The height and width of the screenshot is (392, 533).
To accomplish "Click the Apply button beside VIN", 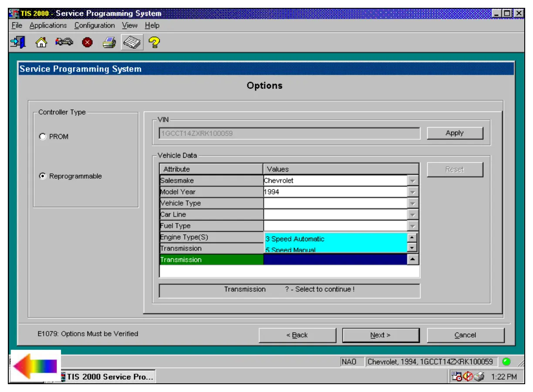I will 455,133.
